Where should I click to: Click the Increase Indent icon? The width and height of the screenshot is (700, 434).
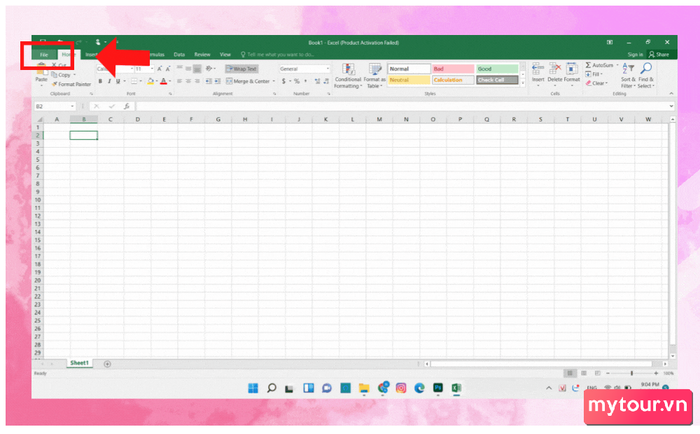[x=217, y=81]
